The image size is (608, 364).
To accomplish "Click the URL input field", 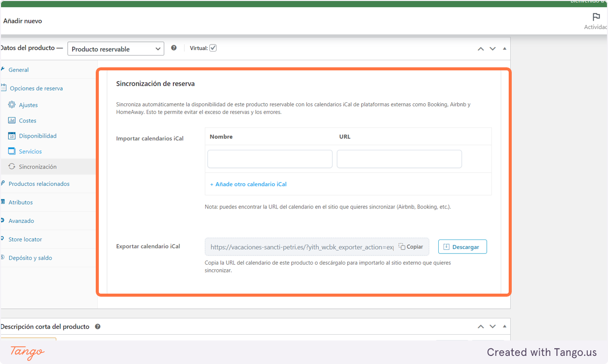I will (x=399, y=159).
